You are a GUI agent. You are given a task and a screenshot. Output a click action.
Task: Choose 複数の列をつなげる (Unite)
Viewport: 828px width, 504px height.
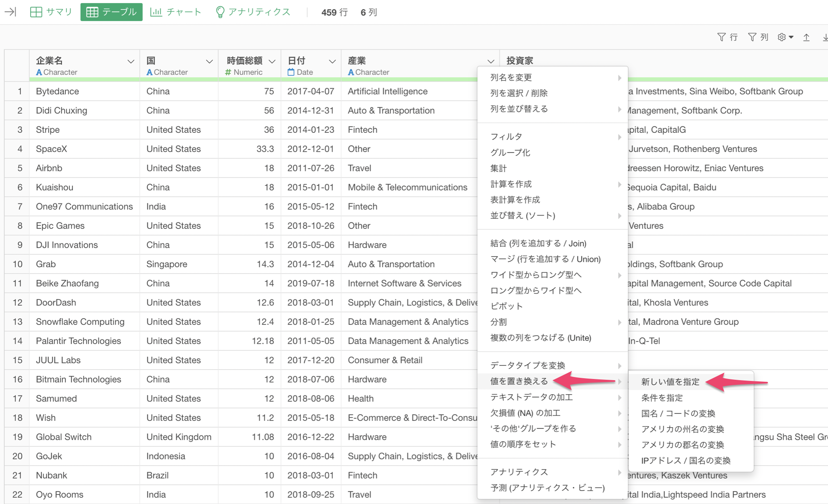click(x=552, y=337)
